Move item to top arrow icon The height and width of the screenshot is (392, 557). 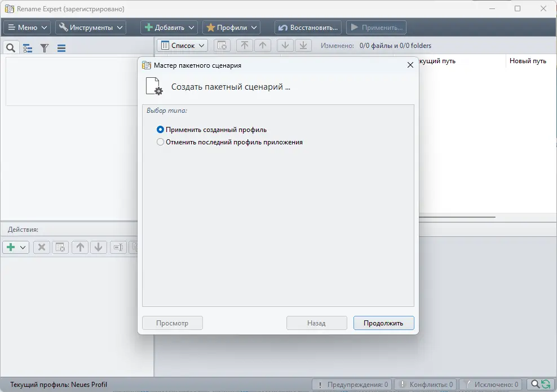[x=245, y=46]
